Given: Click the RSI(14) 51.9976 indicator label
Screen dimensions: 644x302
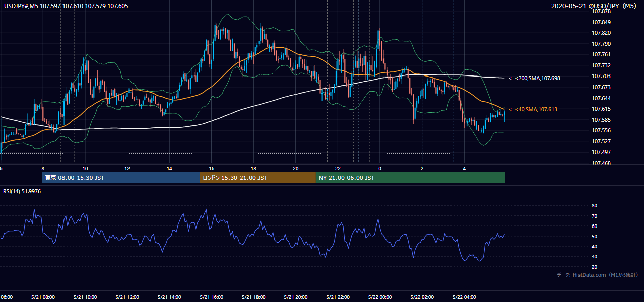Looking at the screenshot, I should pyautogui.click(x=21, y=191).
